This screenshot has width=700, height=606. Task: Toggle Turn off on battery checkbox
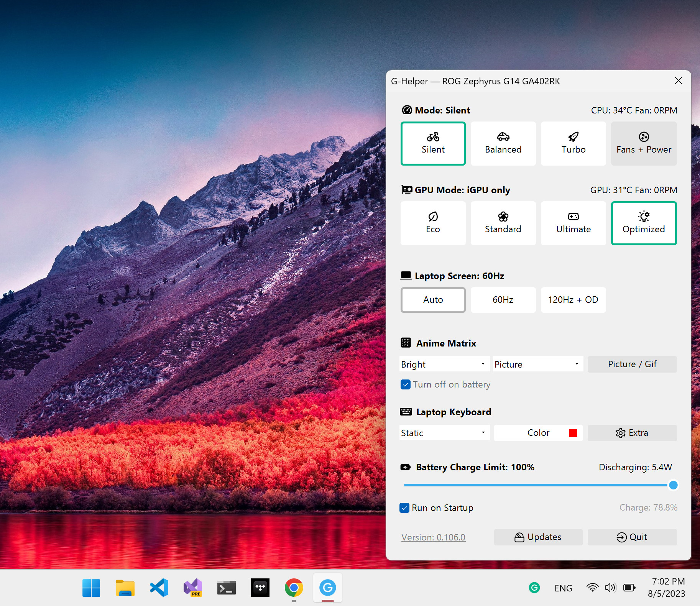coord(405,384)
